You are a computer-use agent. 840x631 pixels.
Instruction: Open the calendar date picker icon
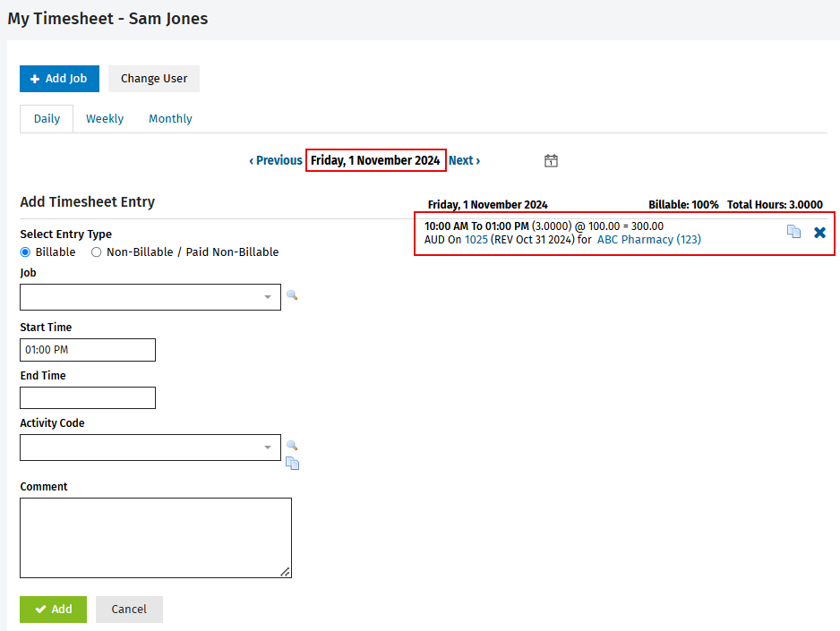(551, 160)
